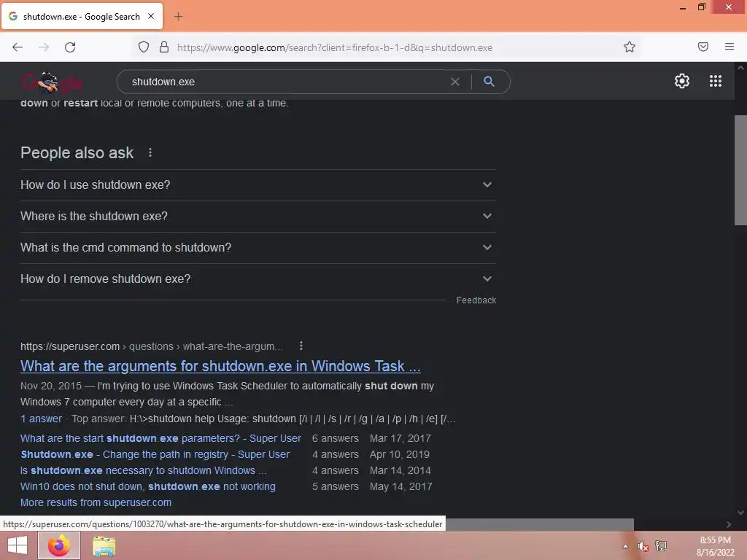This screenshot has width=747, height=560.
Task: Open the taskbar clock and date
Action: coord(715,546)
